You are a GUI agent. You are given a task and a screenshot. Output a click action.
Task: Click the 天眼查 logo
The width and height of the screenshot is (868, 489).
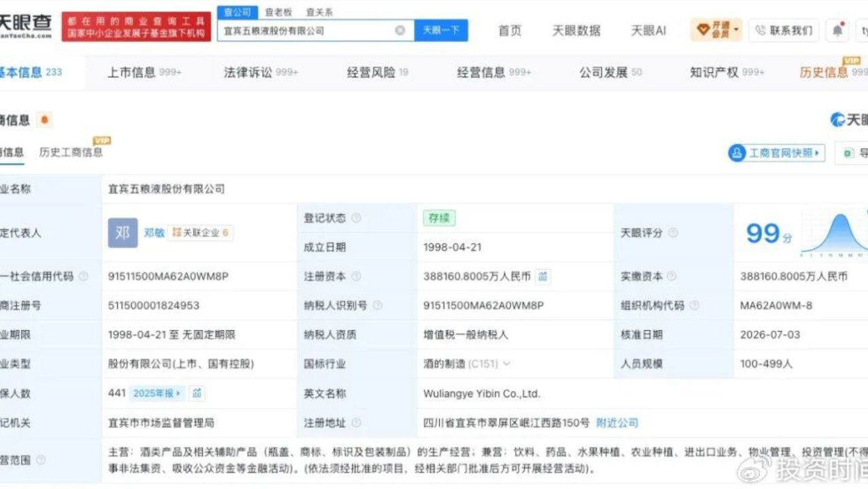coord(26,25)
